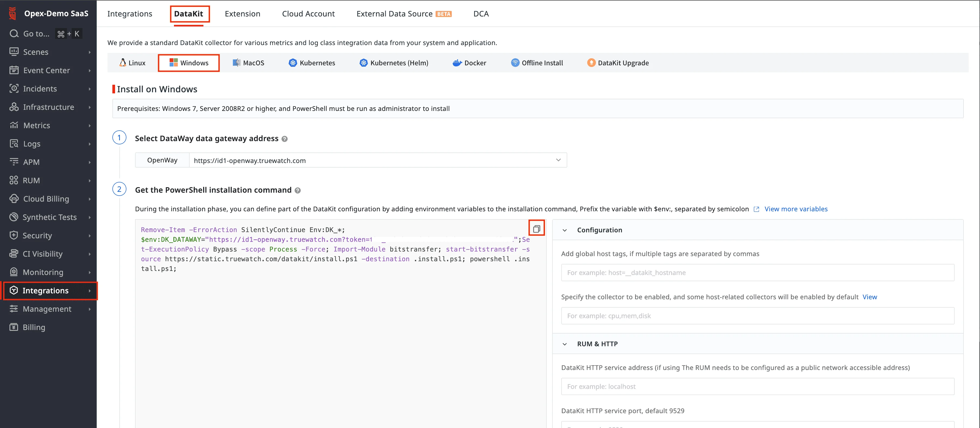This screenshot has width=980, height=428.
Task: Click the Opex-Demo SaaS logo icon
Action: pyautogui.click(x=12, y=14)
